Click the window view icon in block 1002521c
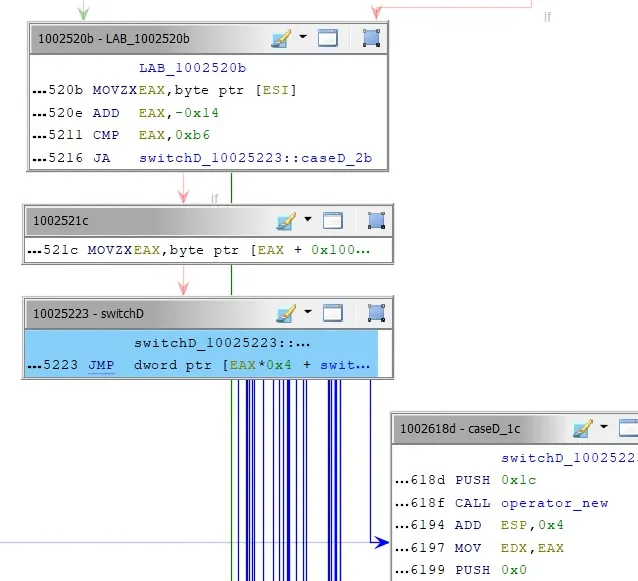Image resolution: width=638 pixels, height=581 pixels. click(x=333, y=221)
